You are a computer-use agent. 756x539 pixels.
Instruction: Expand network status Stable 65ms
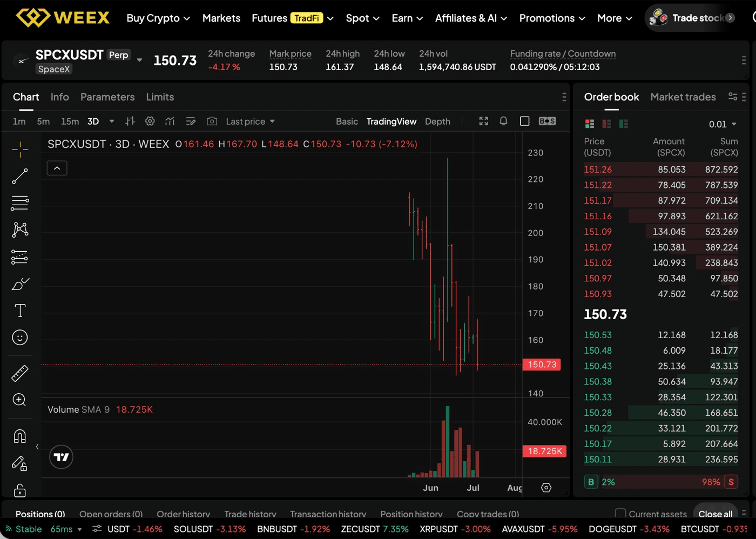pyautogui.click(x=43, y=529)
